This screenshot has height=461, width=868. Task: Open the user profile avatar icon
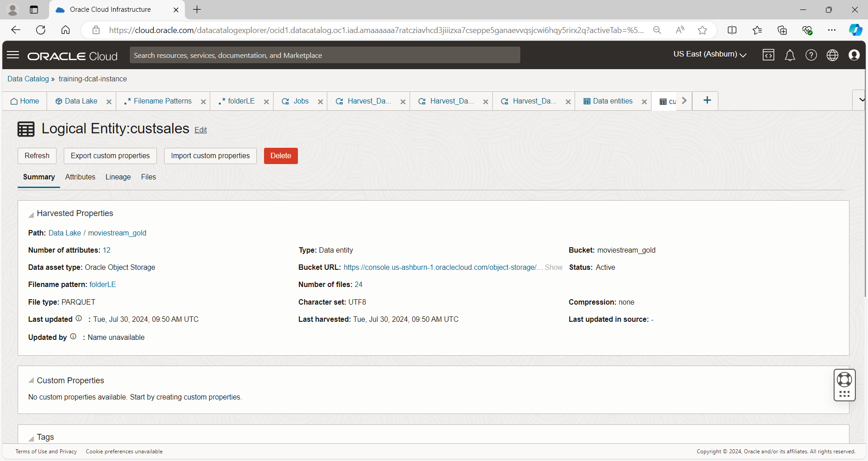coord(854,55)
